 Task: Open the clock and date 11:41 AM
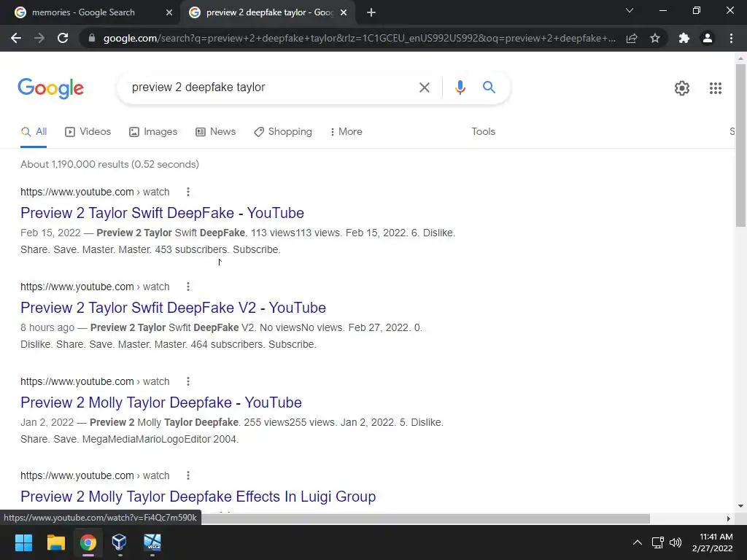[x=713, y=542]
